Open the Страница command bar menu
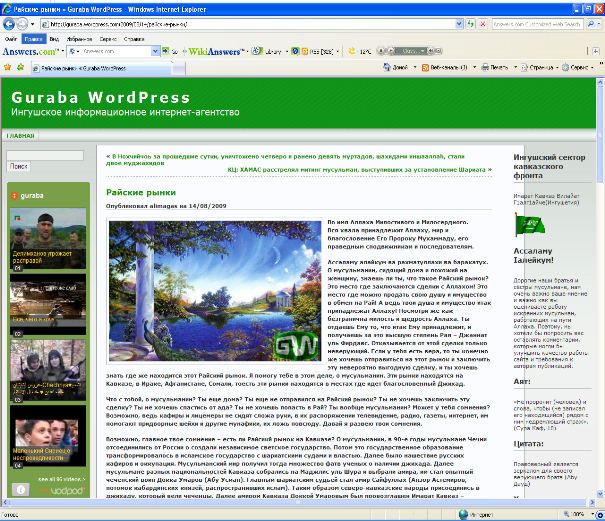This screenshot has width=605, height=521. 539,67
